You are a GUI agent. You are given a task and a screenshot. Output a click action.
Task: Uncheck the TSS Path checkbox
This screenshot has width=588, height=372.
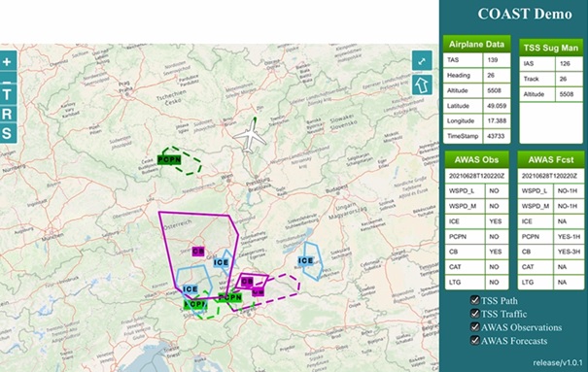pyautogui.click(x=475, y=300)
